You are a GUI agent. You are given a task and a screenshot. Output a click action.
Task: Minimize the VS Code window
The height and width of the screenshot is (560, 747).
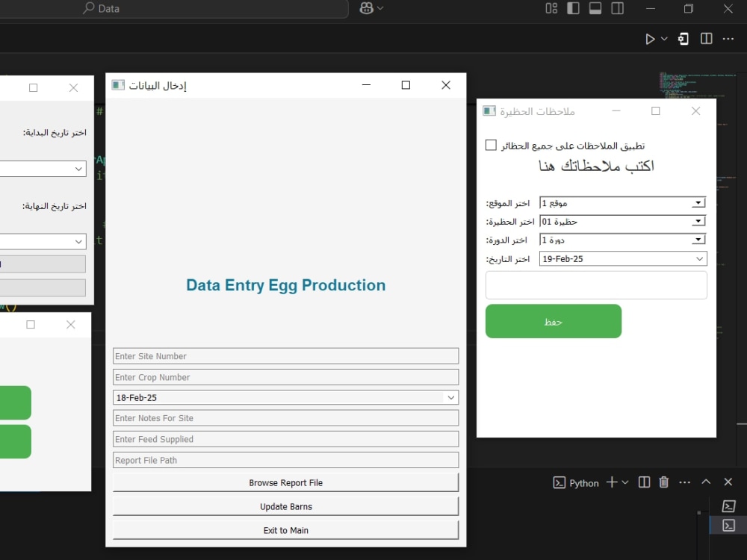pyautogui.click(x=651, y=8)
